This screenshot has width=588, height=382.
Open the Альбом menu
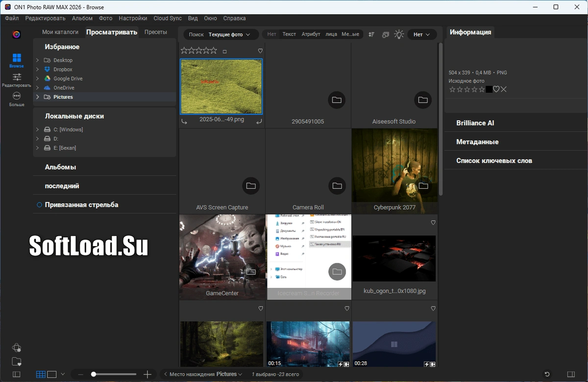pyautogui.click(x=82, y=18)
